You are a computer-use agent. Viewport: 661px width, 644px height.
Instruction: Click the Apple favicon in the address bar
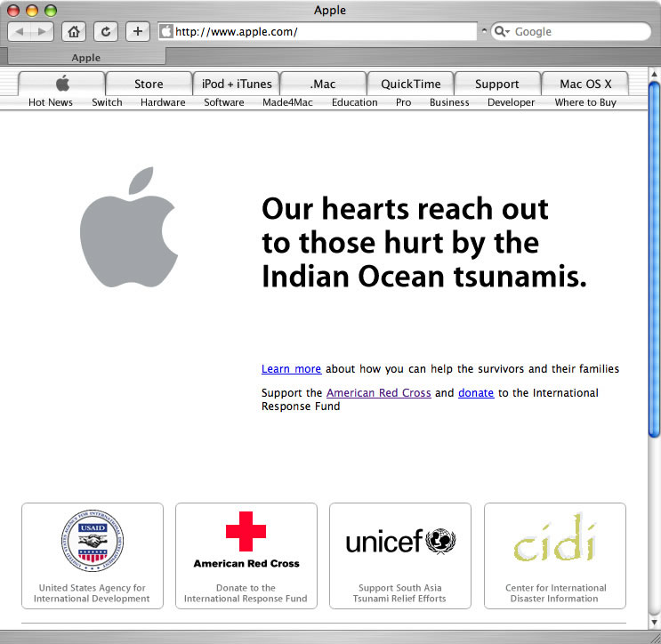click(x=166, y=32)
